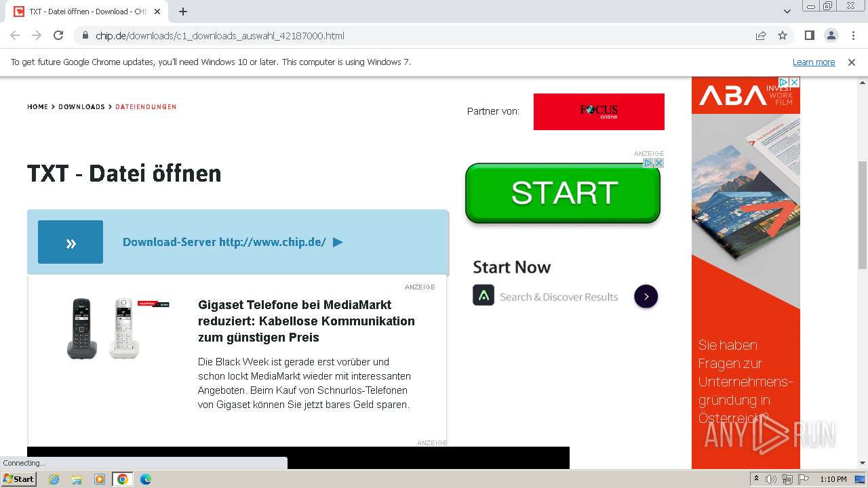Click the arrow next to Search & Discover Results
This screenshot has width=868, height=488.
coord(646,296)
